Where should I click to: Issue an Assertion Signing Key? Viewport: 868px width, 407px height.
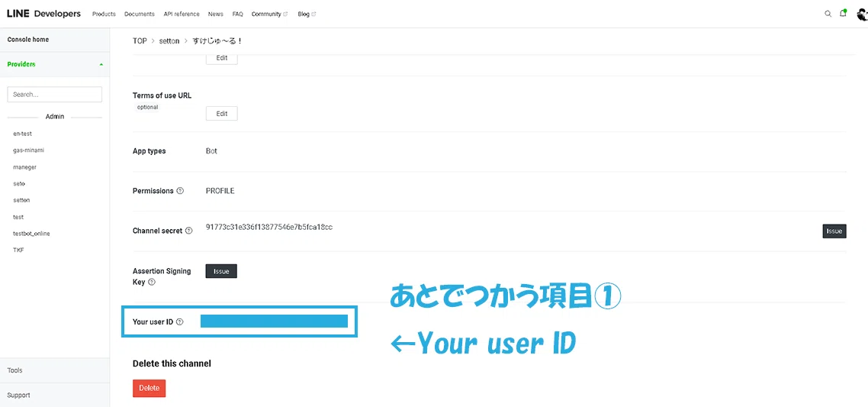tap(221, 271)
